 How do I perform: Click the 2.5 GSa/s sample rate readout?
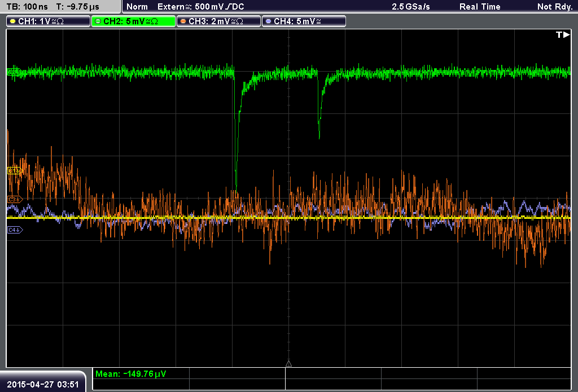point(411,7)
